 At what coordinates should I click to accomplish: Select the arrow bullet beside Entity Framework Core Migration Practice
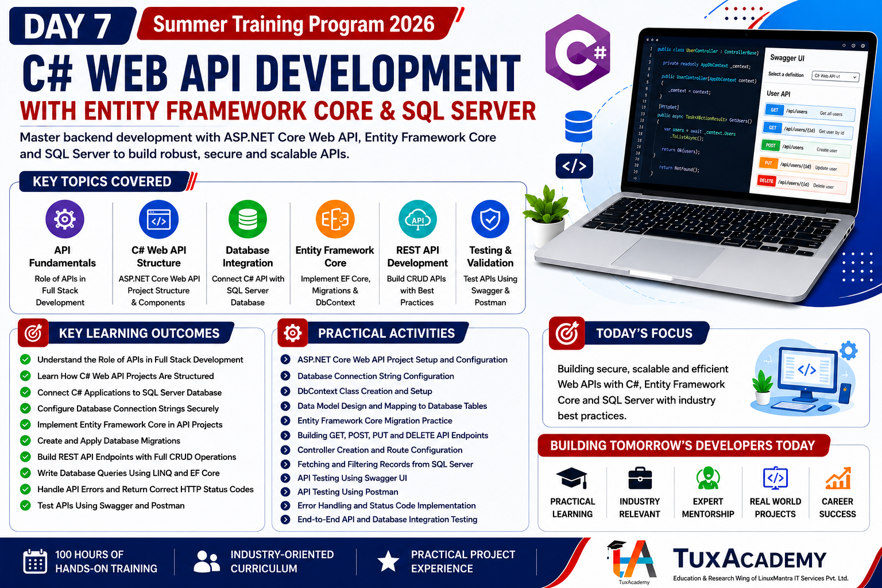tap(285, 420)
